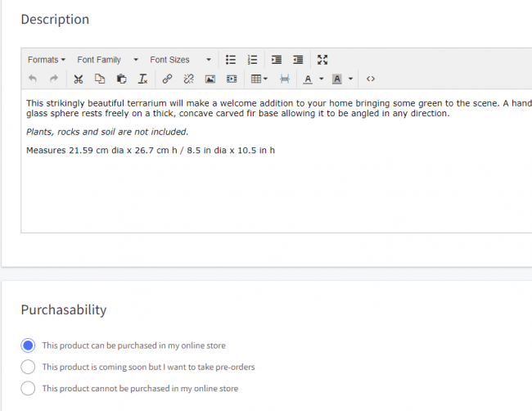Expand the Font Family dropdown
Image resolution: width=532 pixels, height=411 pixels.
pos(107,60)
